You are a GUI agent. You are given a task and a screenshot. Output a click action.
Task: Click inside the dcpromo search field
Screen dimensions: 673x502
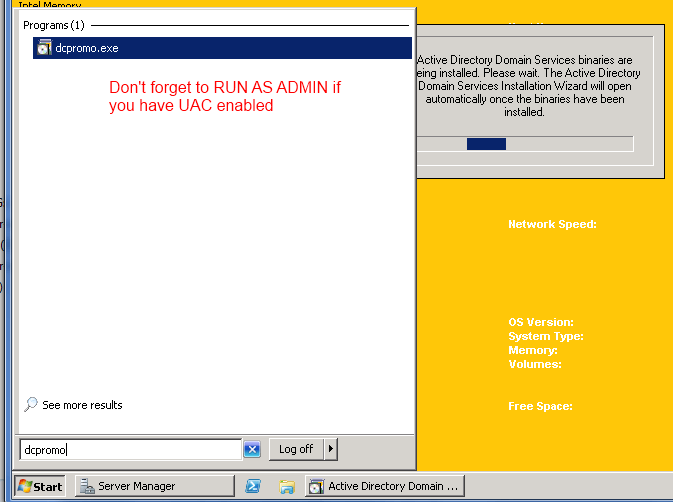(x=130, y=450)
